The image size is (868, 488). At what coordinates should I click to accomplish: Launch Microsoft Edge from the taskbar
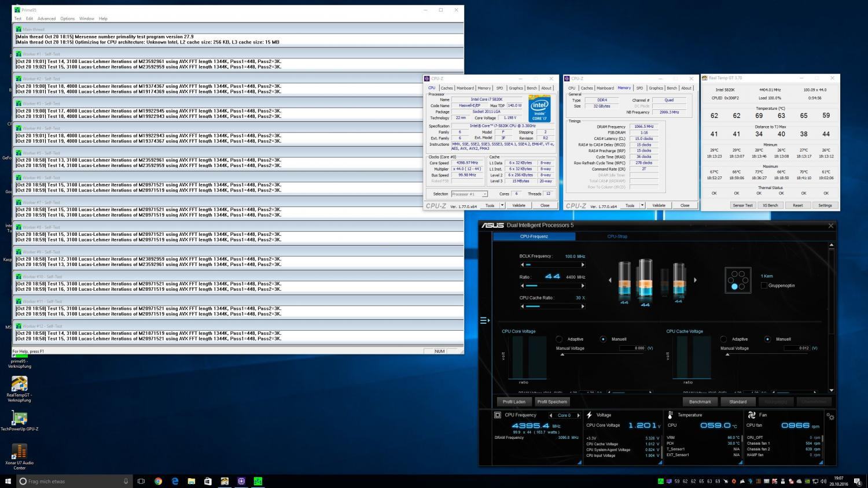click(175, 481)
